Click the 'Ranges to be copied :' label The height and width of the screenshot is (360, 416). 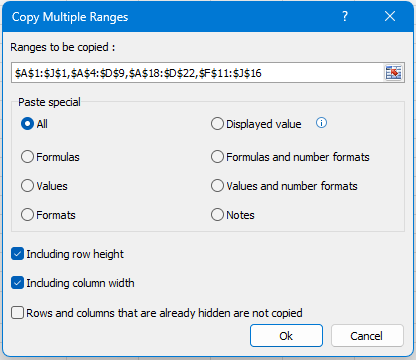point(63,47)
